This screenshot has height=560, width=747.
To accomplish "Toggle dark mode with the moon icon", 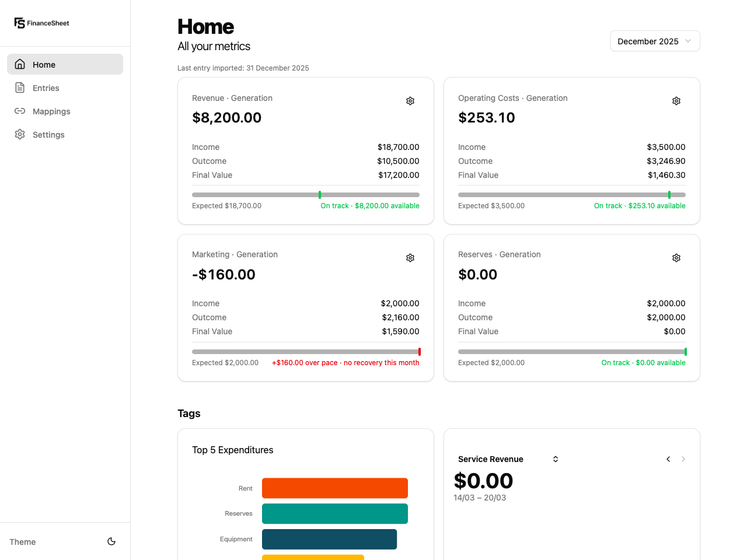I will coord(111,541).
